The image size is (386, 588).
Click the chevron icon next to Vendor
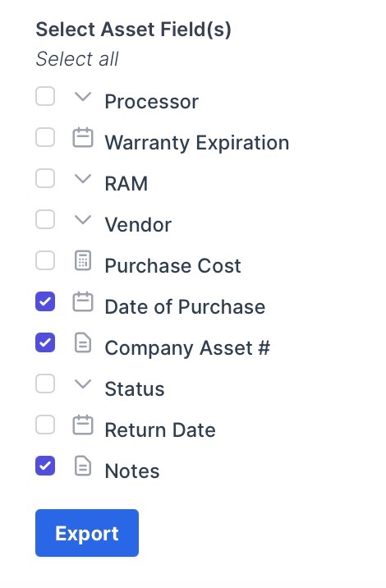[82, 220]
